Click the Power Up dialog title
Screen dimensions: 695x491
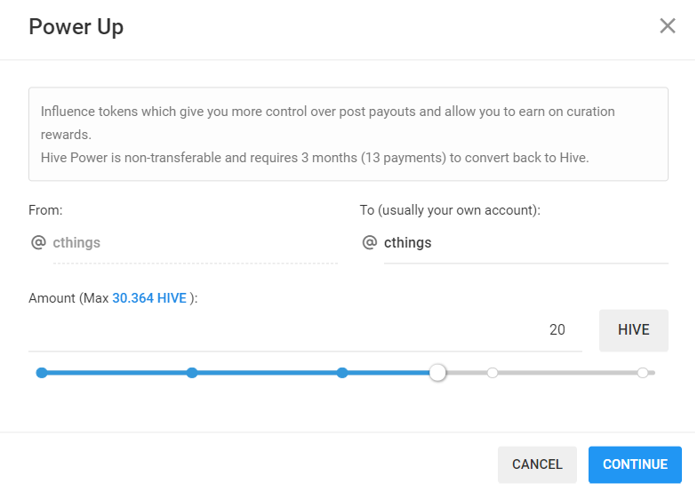tap(76, 27)
